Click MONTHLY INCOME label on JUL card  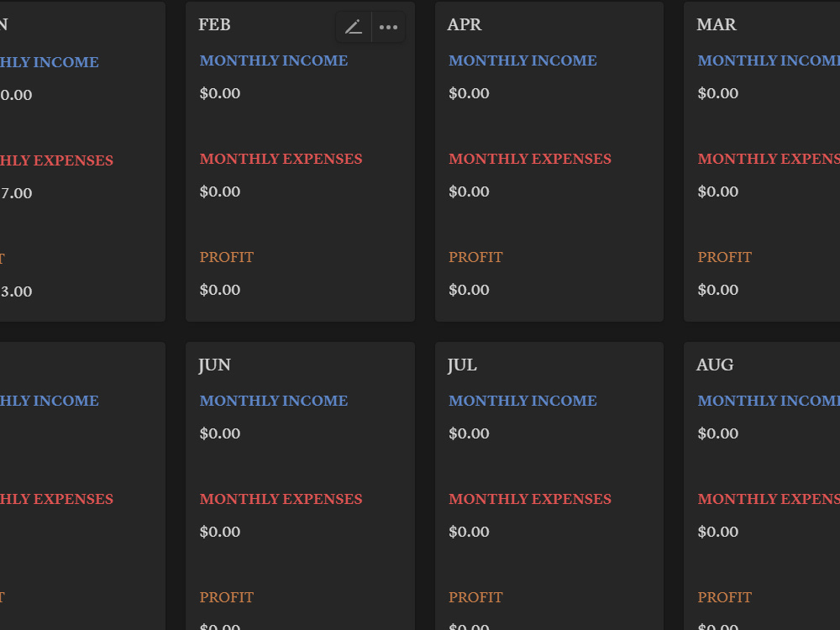[522, 401]
